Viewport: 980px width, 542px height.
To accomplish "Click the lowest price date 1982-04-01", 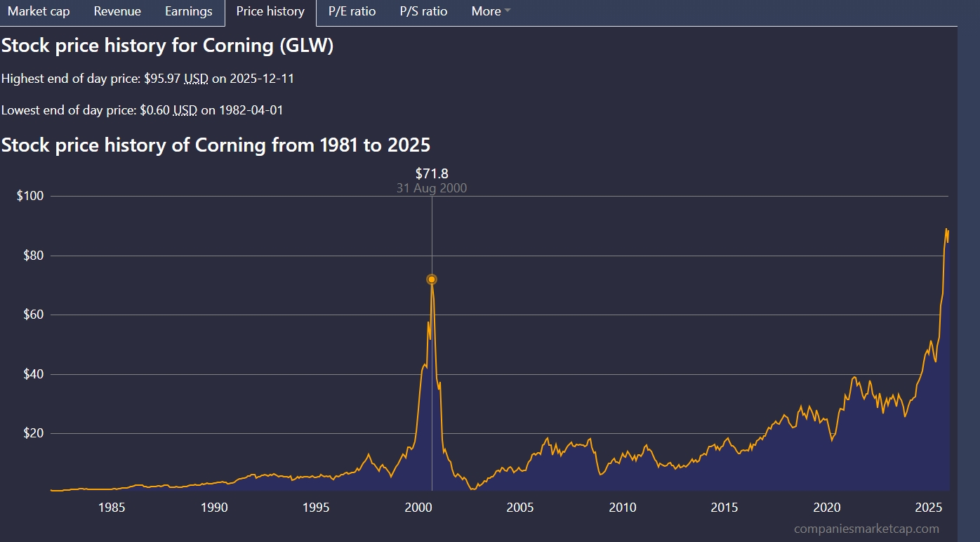I will pos(251,110).
